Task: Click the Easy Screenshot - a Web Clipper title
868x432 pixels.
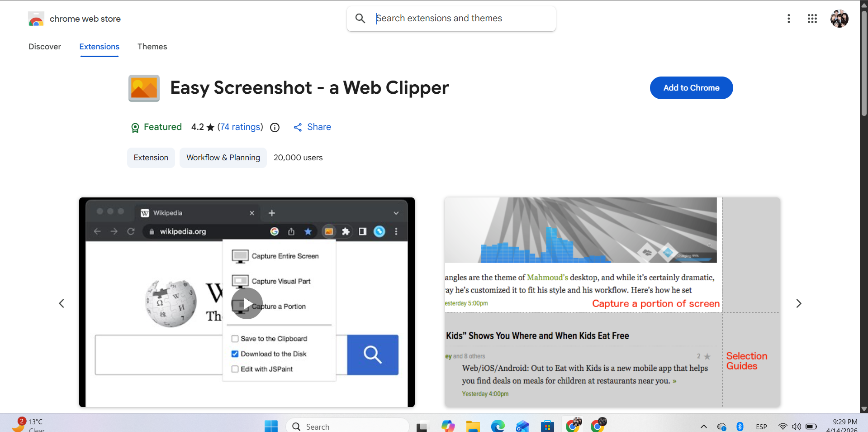Action: pyautogui.click(x=309, y=88)
